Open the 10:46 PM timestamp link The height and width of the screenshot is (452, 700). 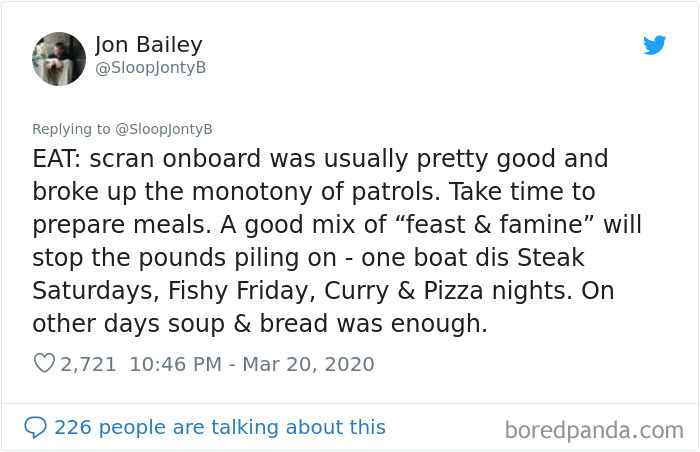[x=175, y=364]
